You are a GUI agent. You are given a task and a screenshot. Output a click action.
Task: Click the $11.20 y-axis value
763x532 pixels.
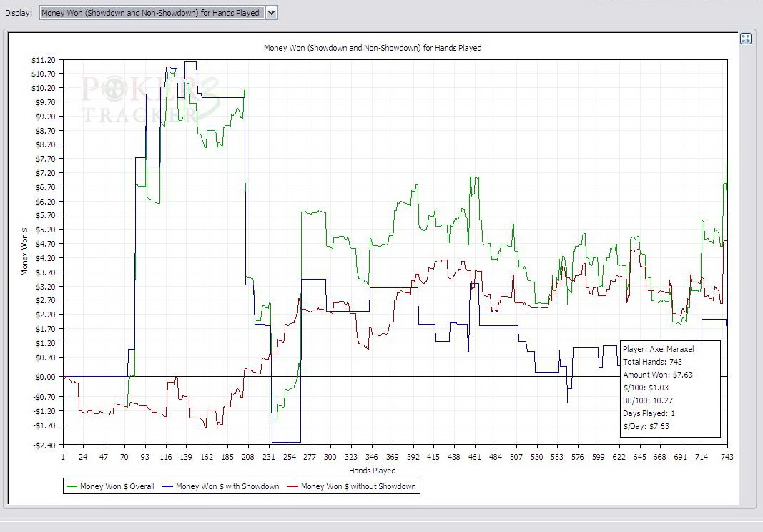click(x=44, y=60)
